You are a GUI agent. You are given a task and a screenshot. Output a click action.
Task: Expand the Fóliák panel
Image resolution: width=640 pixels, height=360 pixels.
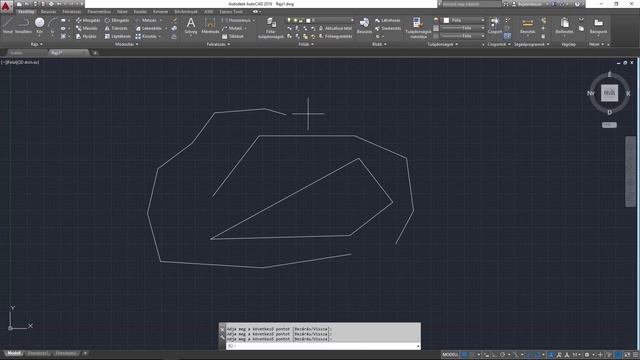[x=306, y=44]
